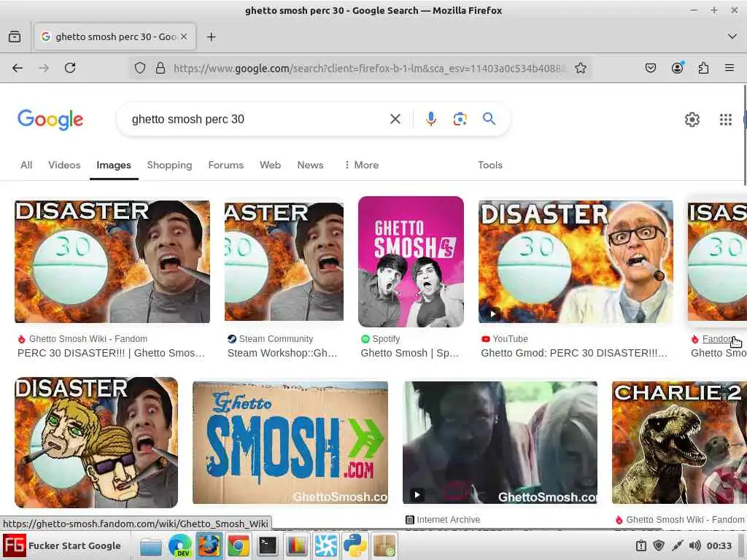747x560 pixels.
Task: Open the package box icon in taskbar
Action: click(384, 546)
